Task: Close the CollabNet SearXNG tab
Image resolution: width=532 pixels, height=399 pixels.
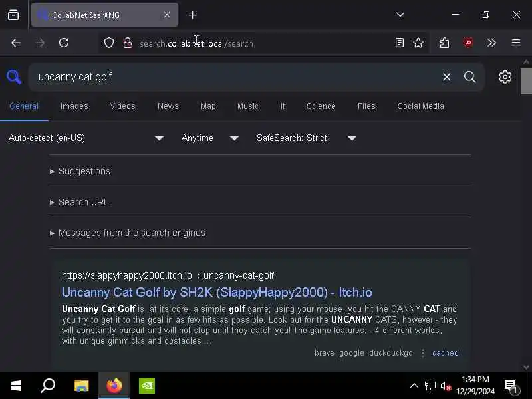Action: (167, 15)
